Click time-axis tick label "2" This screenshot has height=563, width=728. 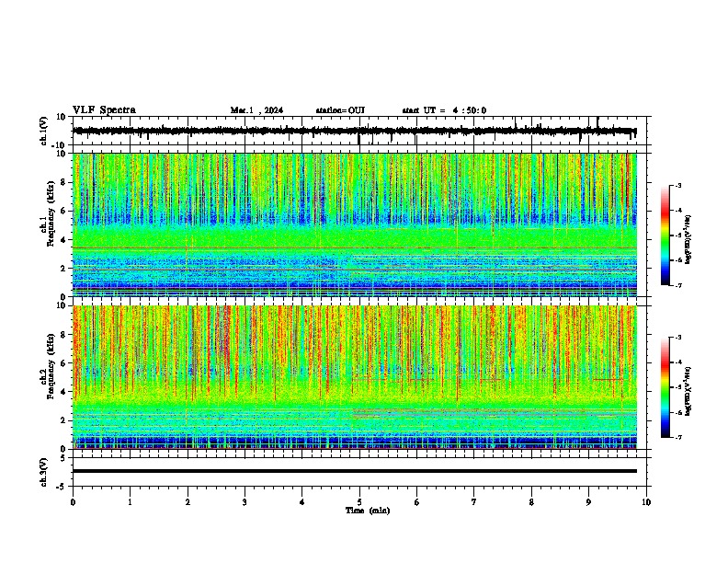click(x=188, y=502)
